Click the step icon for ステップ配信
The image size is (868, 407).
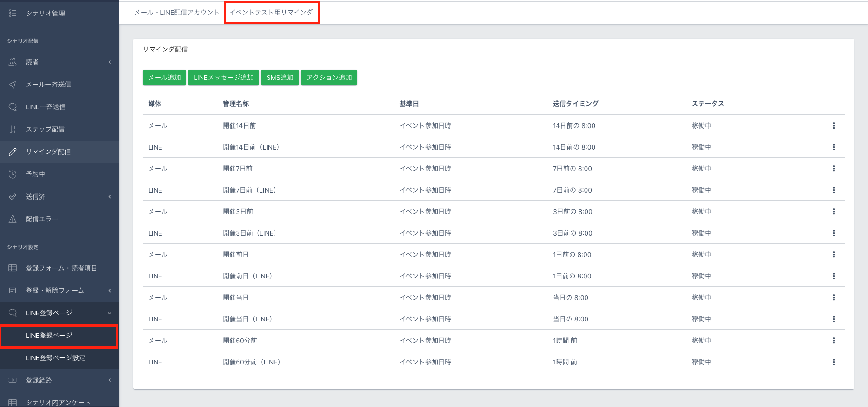click(13, 129)
